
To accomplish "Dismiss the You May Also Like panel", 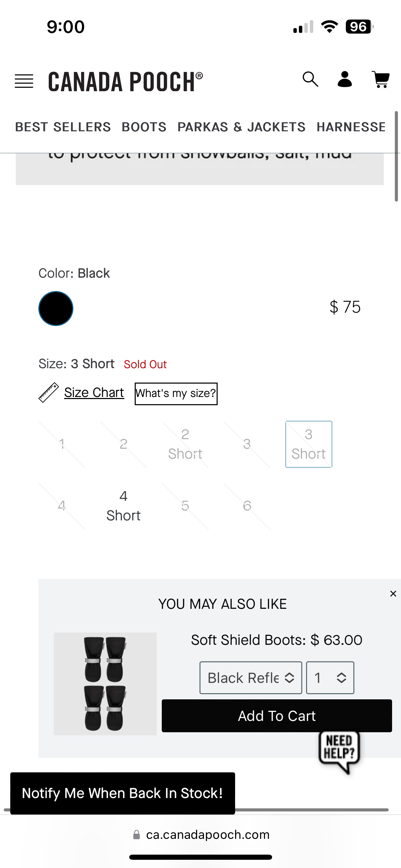I will pyautogui.click(x=393, y=594).
